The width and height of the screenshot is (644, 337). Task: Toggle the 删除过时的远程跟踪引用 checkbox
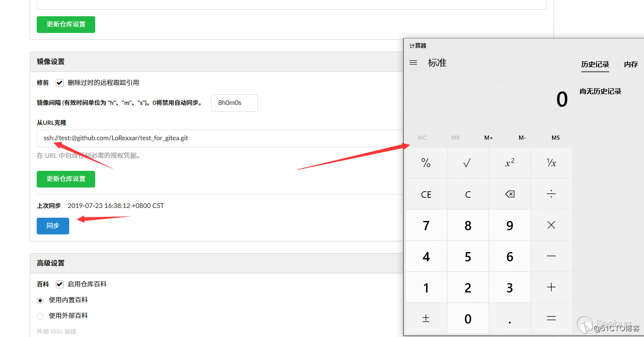tap(59, 83)
